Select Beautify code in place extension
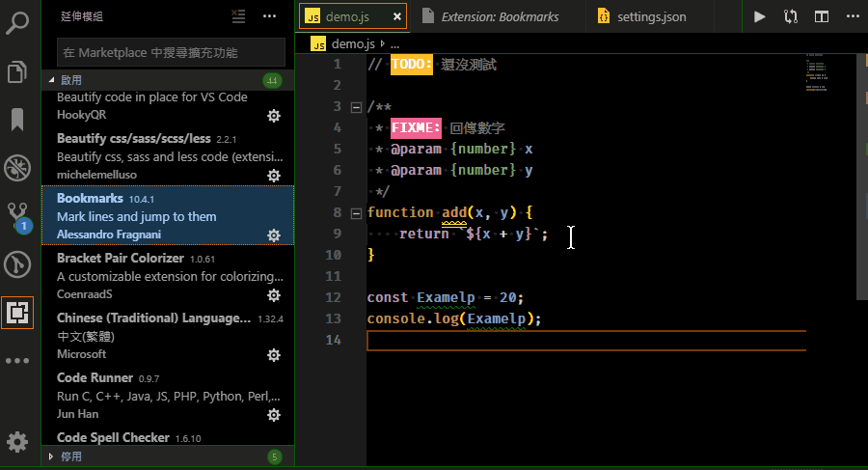 [x=168, y=108]
